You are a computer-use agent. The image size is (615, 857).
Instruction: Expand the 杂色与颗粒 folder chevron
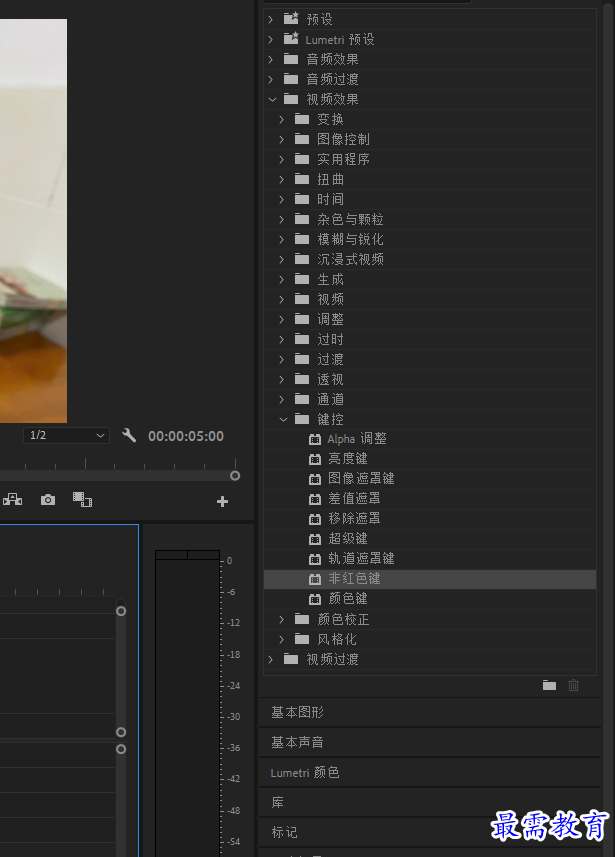point(282,219)
